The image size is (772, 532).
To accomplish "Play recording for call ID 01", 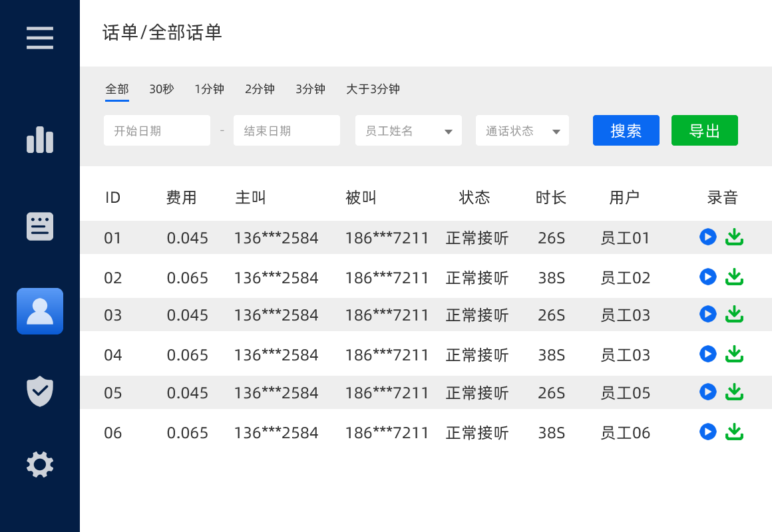I will tap(708, 237).
